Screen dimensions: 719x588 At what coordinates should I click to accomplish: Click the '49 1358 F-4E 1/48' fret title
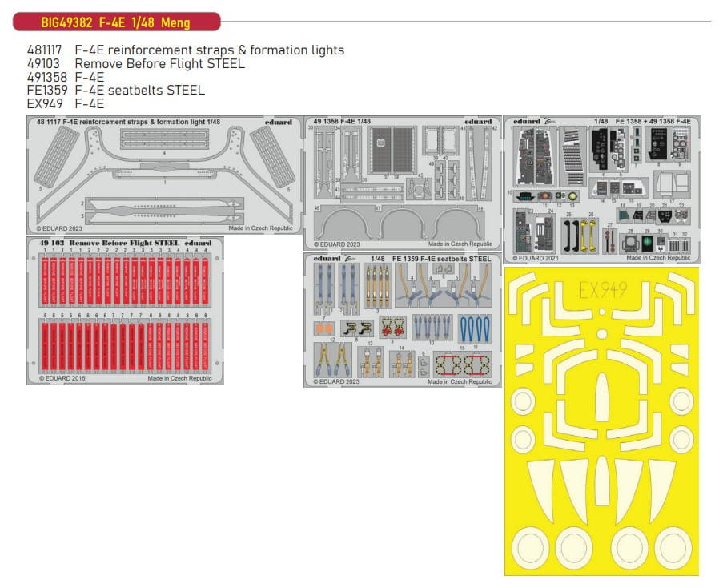click(x=342, y=122)
